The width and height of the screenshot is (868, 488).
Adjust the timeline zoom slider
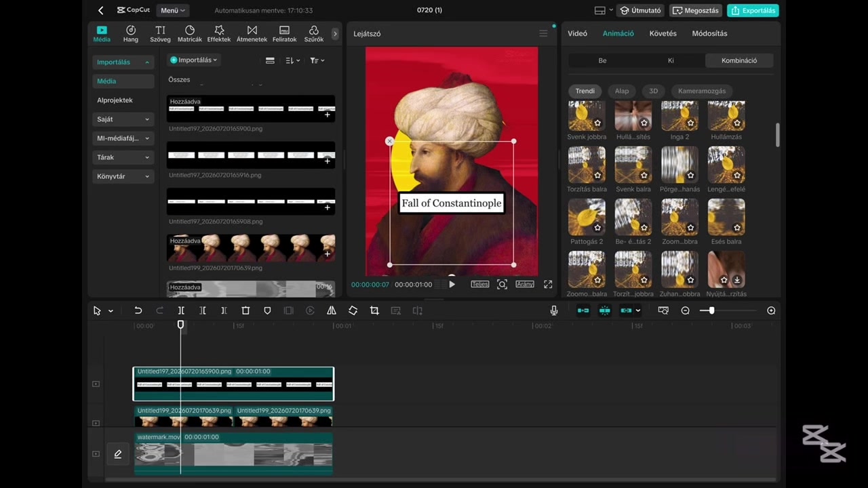[711, 310]
